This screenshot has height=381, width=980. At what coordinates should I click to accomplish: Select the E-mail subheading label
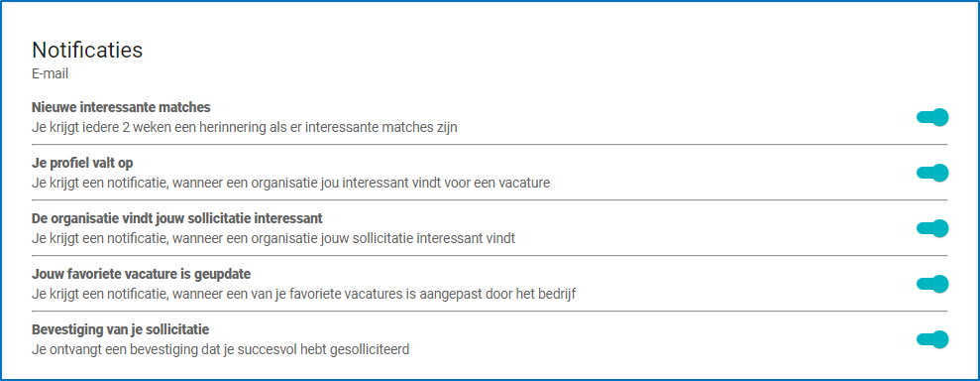pyautogui.click(x=50, y=74)
